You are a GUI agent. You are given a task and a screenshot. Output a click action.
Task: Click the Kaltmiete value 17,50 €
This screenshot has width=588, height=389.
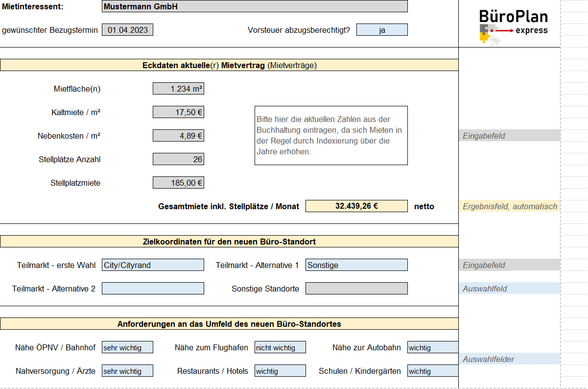point(178,112)
